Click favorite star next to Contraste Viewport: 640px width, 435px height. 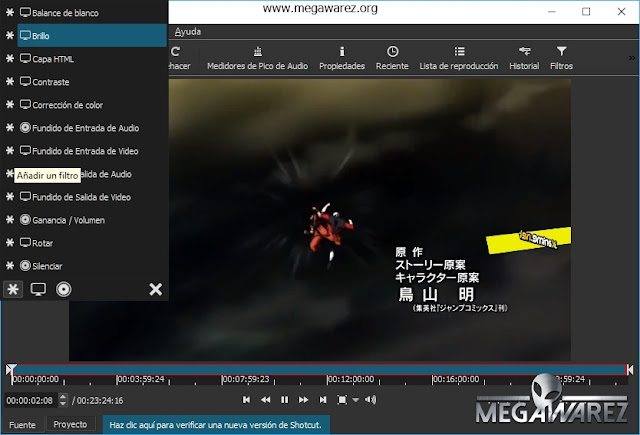(10, 82)
